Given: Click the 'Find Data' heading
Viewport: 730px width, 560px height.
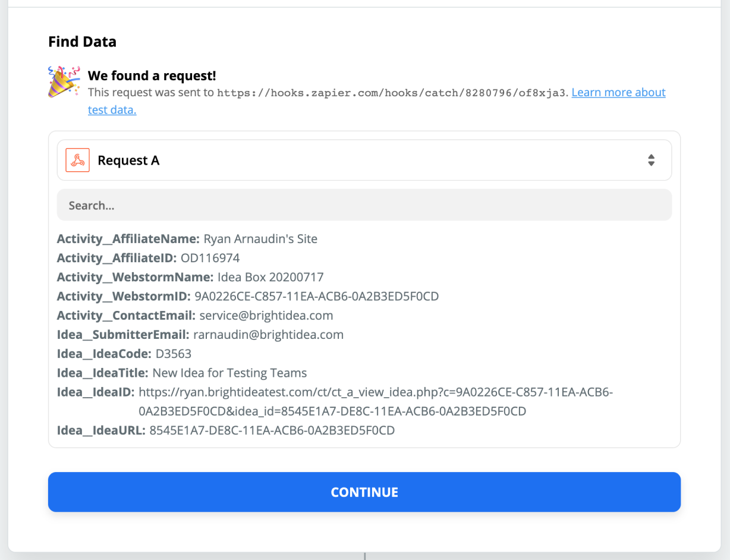Looking at the screenshot, I should click(82, 42).
